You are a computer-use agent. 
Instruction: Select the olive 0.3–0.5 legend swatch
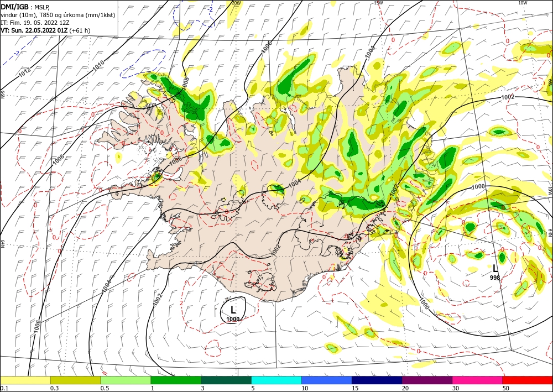click(75, 380)
